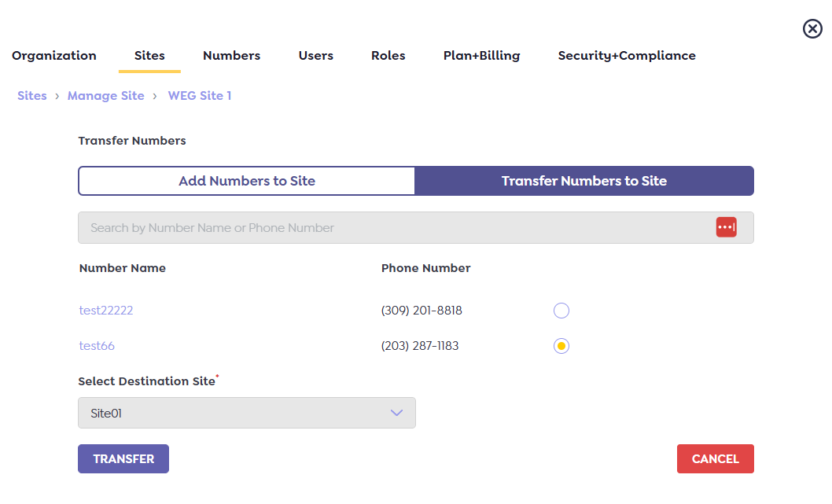Click the search by number name field
The image size is (832, 504).
[393, 228]
